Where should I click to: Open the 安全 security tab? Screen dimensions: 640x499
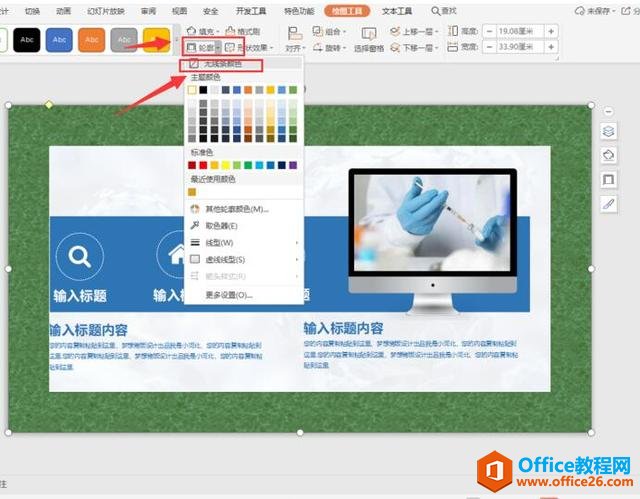point(210,11)
